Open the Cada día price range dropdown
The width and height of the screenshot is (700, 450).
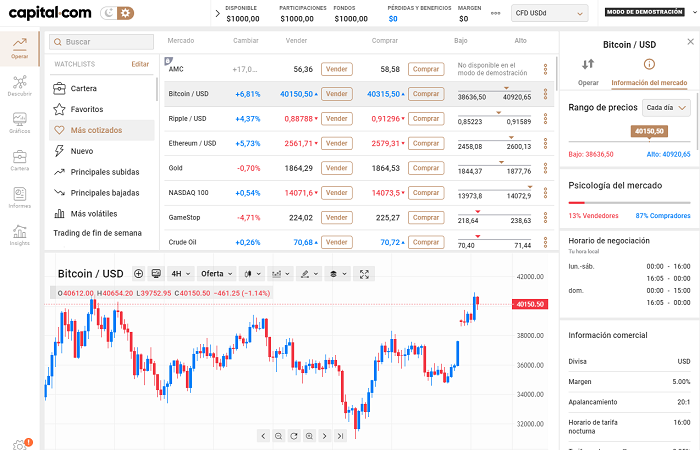(x=666, y=108)
